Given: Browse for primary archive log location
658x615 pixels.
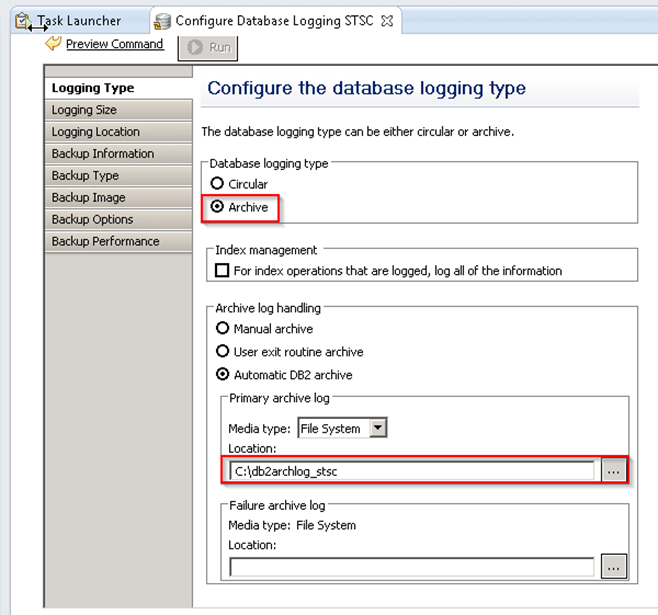Looking at the screenshot, I should [x=614, y=471].
